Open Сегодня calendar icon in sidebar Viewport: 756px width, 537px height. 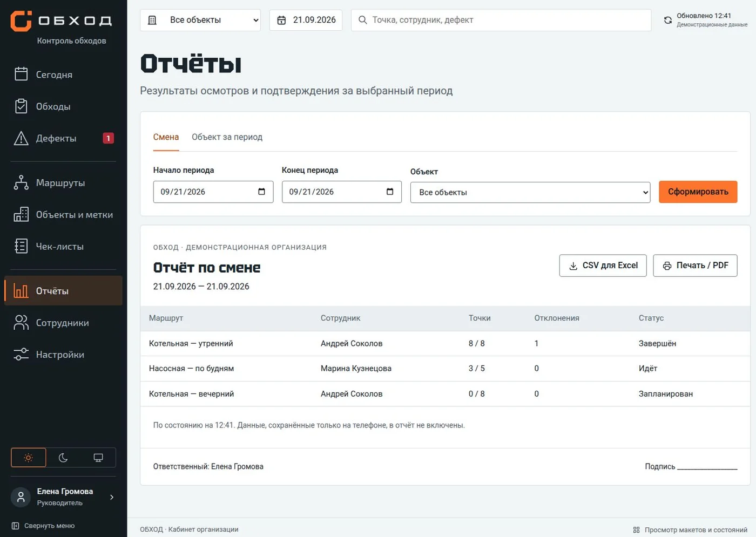click(21, 74)
